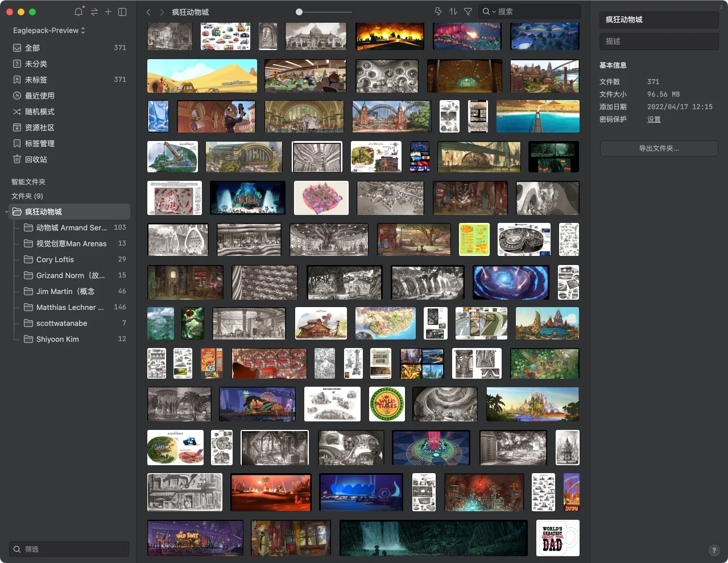
Task: Select the turquoise ocean bridge thumbnail
Action: 538,117
